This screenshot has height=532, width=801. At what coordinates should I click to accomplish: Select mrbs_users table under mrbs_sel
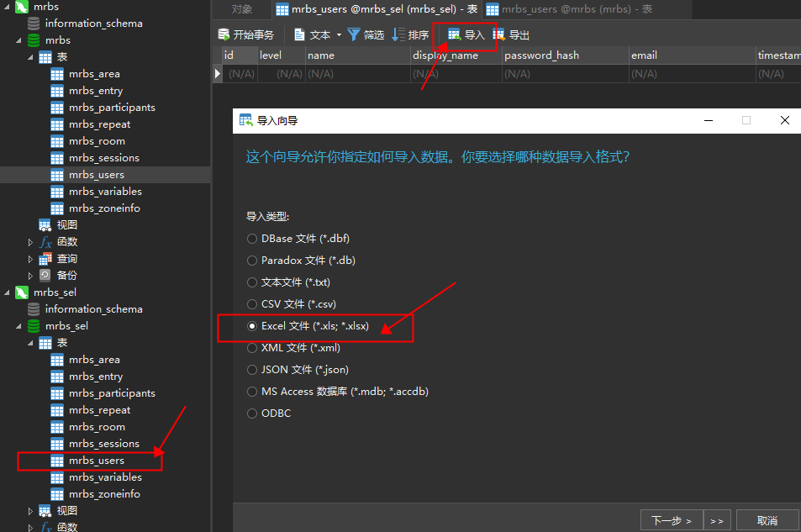point(97,461)
